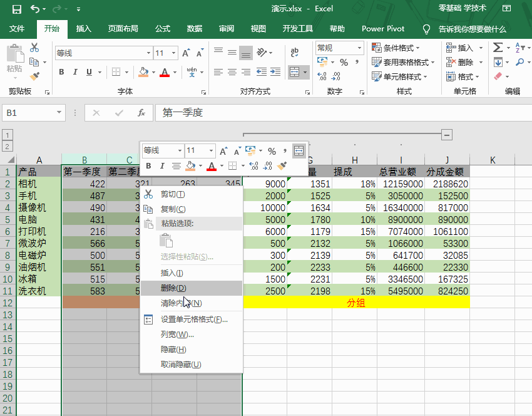
Task: Click the ribbon Comma Style button
Action: (357, 63)
